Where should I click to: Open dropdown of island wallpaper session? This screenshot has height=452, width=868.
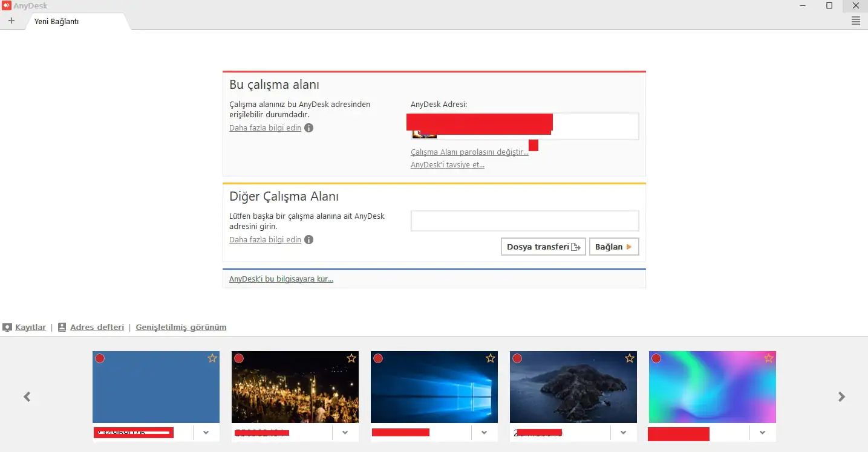(623, 433)
